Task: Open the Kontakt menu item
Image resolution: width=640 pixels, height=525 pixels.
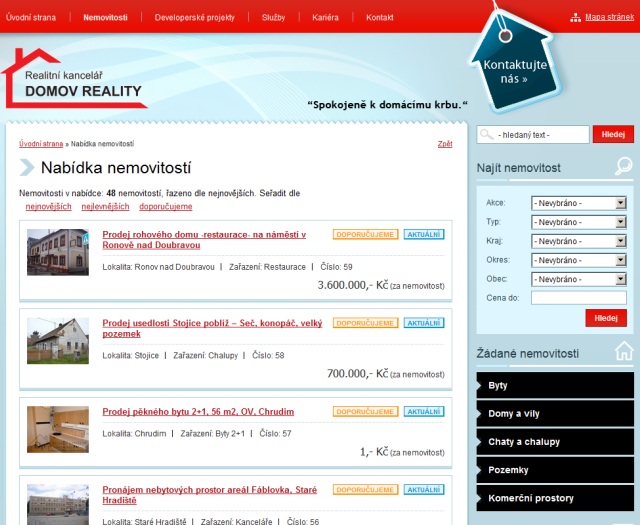Action: 380,18
